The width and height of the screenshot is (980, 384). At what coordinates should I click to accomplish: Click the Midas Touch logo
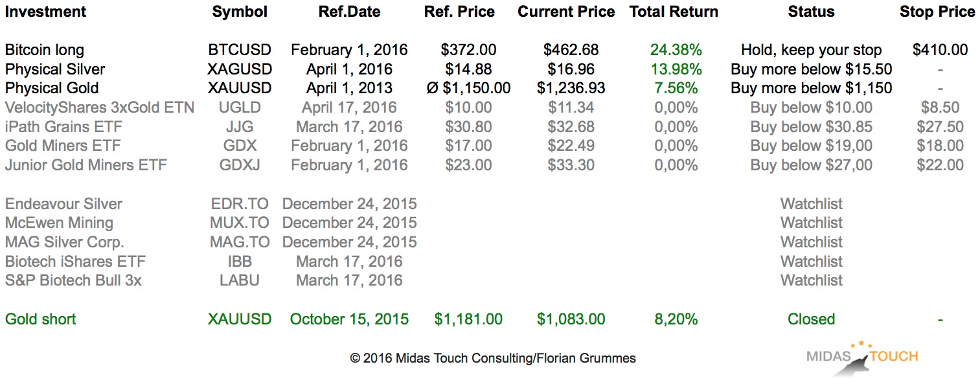coord(862,358)
